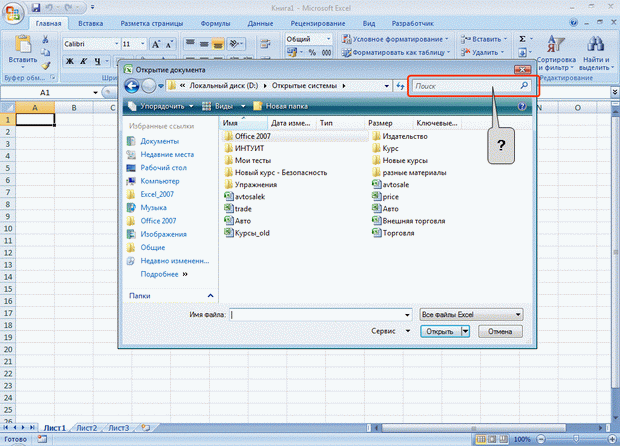Image resolution: width=620 pixels, height=446 pixels.
Task: Open the font name Calibri dropdown
Action: [117, 44]
